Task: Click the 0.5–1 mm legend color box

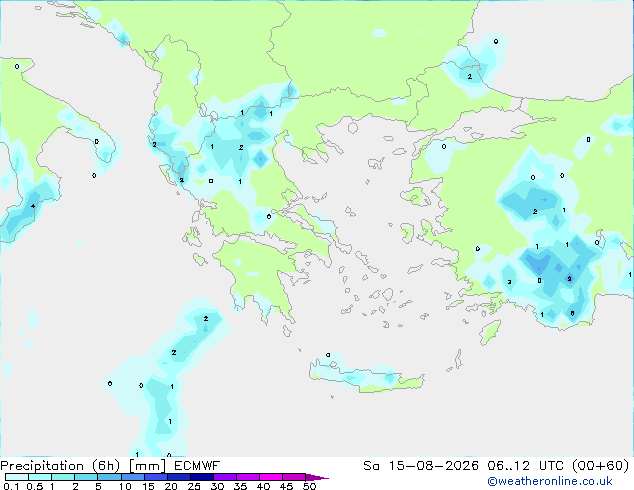Action: click(40, 477)
